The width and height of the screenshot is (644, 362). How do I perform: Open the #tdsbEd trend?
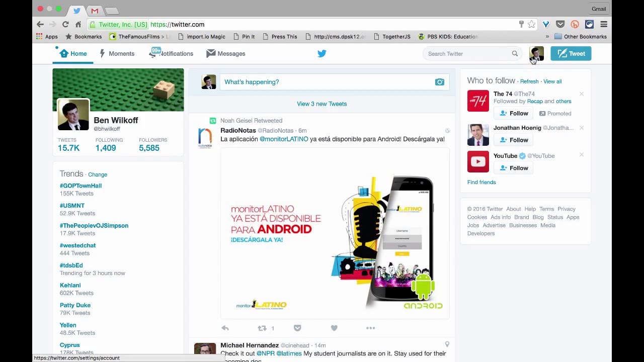click(x=71, y=265)
